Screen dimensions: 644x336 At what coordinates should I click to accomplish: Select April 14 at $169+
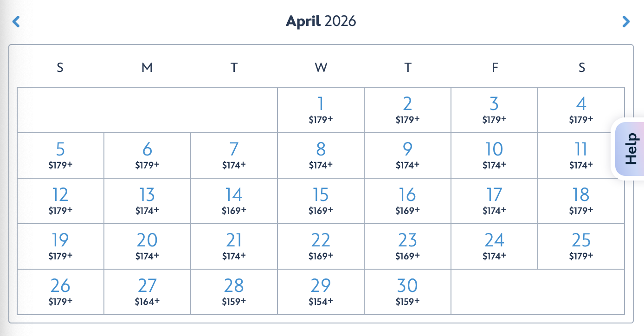click(x=234, y=201)
